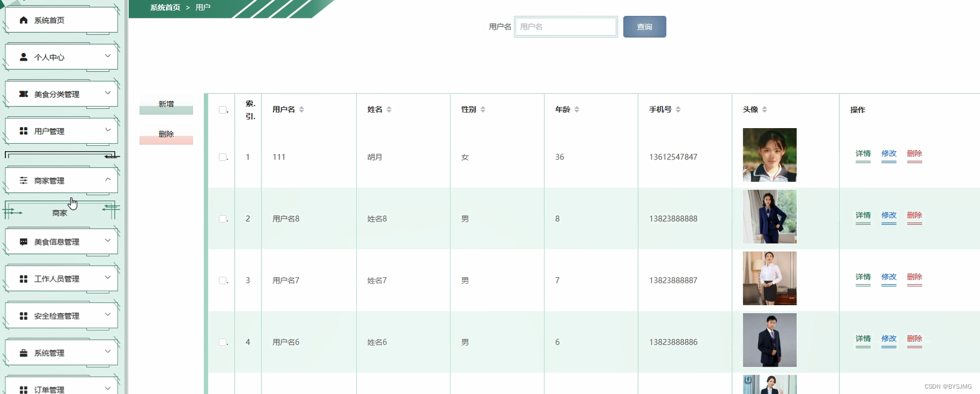The width and height of the screenshot is (980, 394).
Task: Click the 删除 batch delete button
Action: tap(166, 135)
